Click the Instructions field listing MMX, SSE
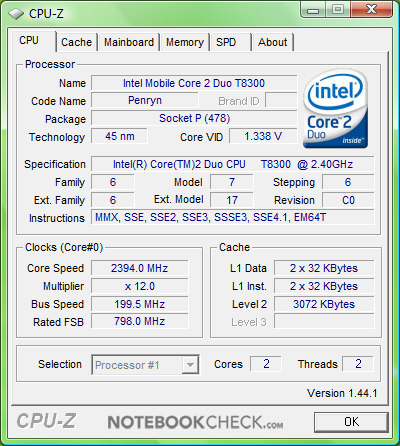The height and width of the screenshot is (446, 400). pyautogui.click(x=233, y=217)
